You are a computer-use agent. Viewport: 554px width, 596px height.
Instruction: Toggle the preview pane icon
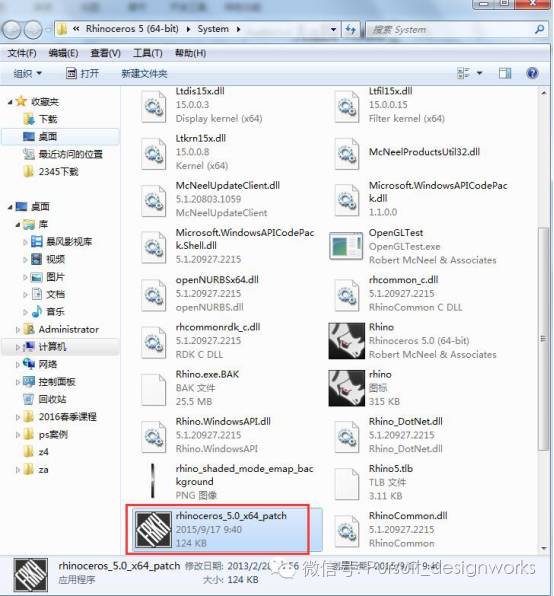[x=505, y=73]
